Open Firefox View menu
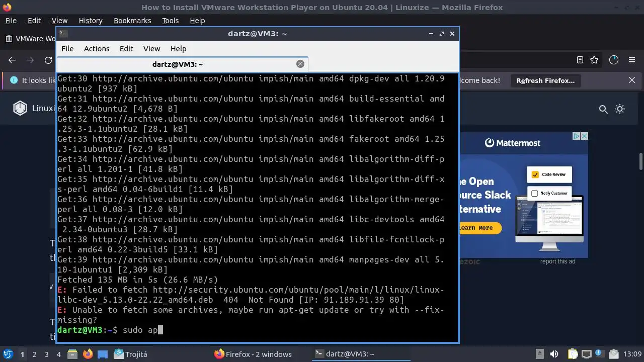This screenshot has height=362, width=644. tap(59, 21)
